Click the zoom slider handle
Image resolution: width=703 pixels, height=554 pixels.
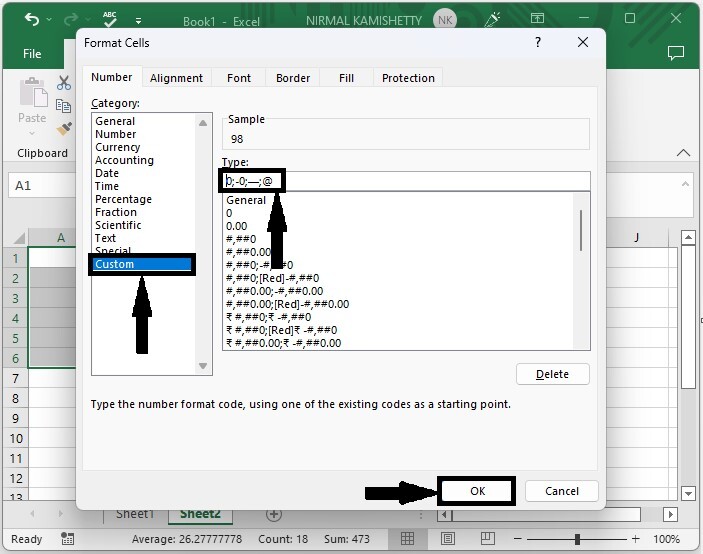(577, 539)
